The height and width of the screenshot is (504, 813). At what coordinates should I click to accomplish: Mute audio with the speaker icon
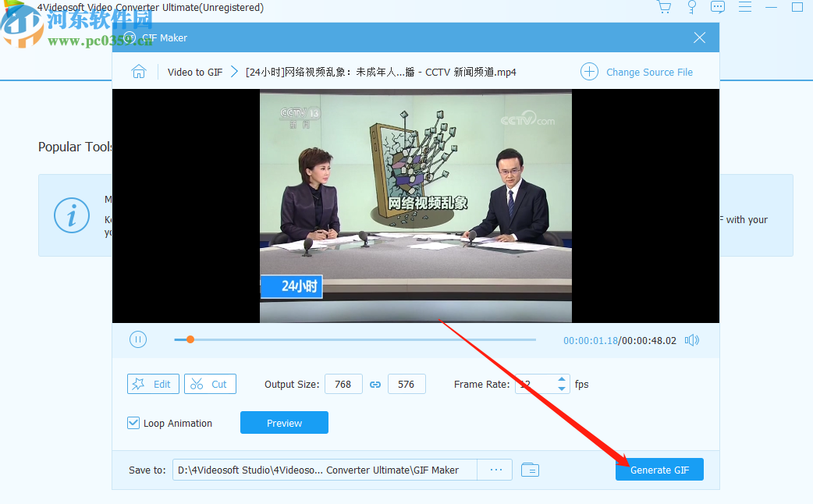[691, 339]
